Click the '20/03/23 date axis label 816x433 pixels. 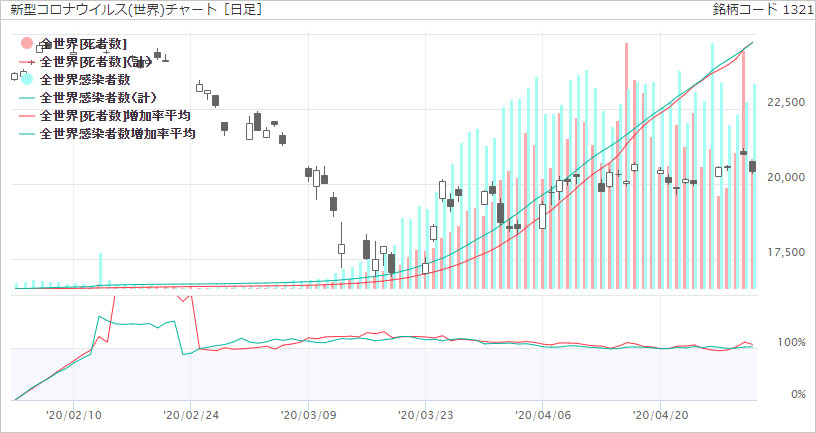pyautogui.click(x=426, y=416)
